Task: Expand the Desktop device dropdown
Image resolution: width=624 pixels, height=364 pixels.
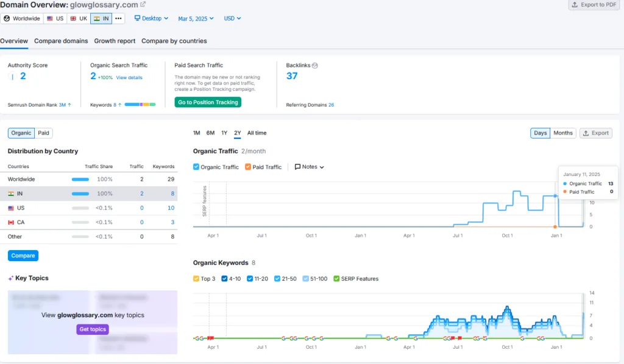Action: (151, 18)
